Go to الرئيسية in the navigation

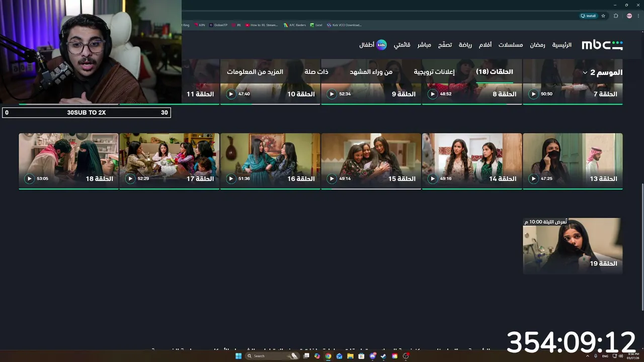pos(562,45)
